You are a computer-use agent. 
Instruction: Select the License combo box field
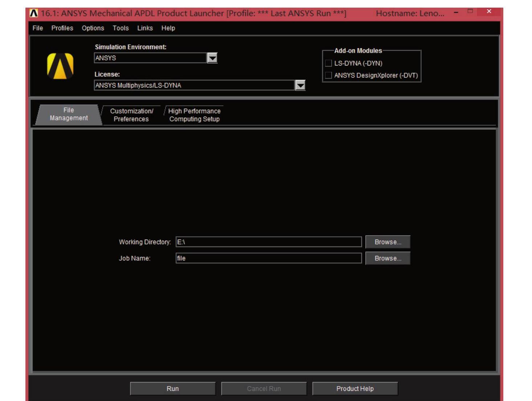point(194,85)
